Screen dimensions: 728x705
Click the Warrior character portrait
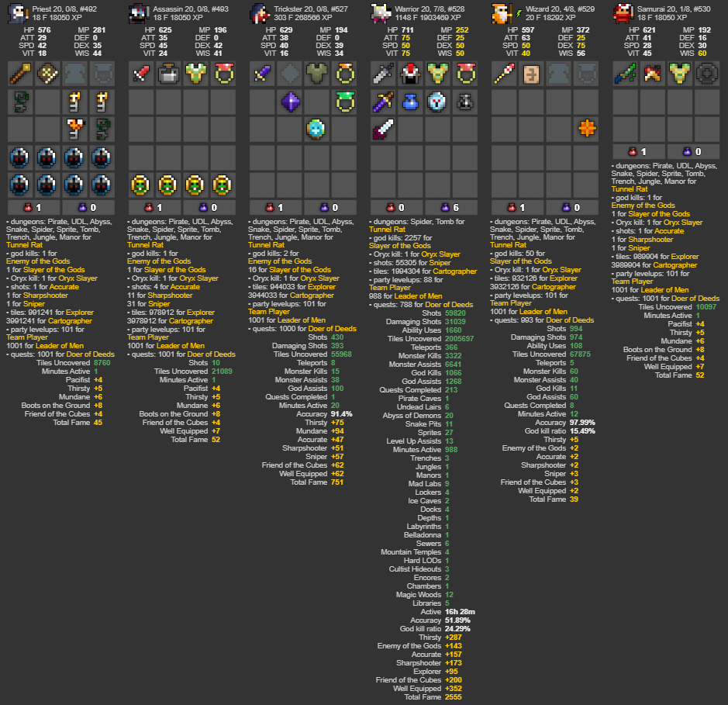click(x=381, y=13)
